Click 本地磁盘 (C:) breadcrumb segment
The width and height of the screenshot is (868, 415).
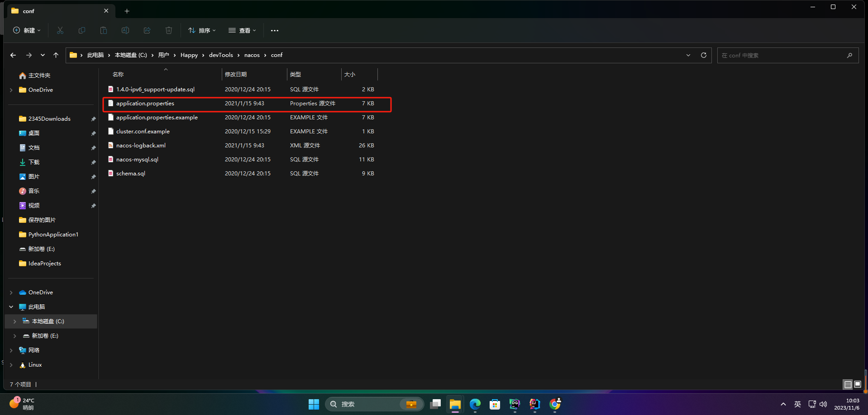[131, 55]
